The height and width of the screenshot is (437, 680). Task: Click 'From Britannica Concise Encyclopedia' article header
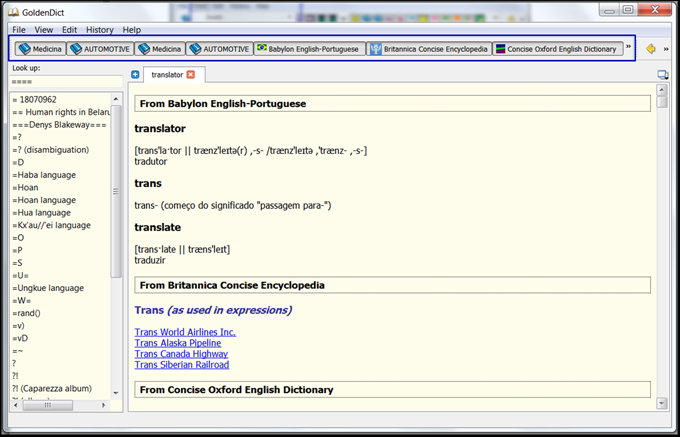click(392, 285)
